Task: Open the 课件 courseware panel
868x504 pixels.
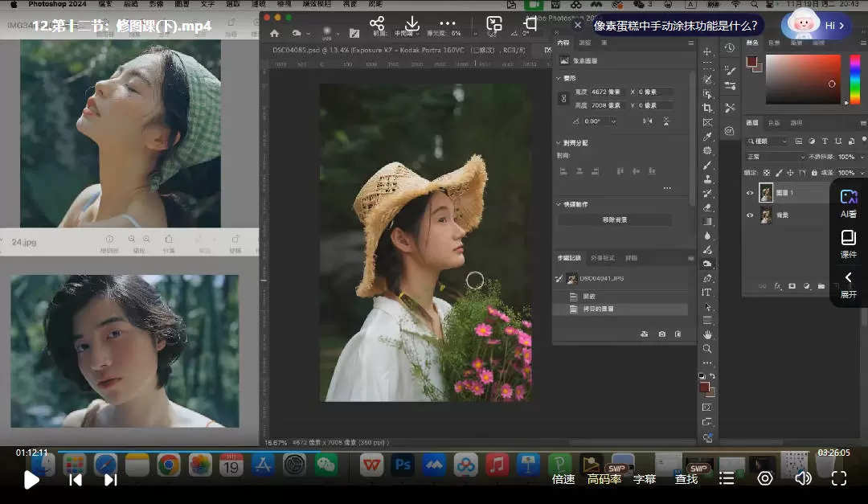Action: (849, 244)
